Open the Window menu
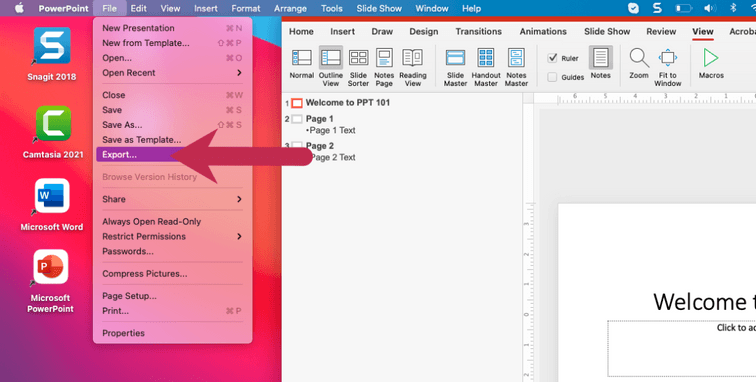 pyautogui.click(x=431, y=8)
